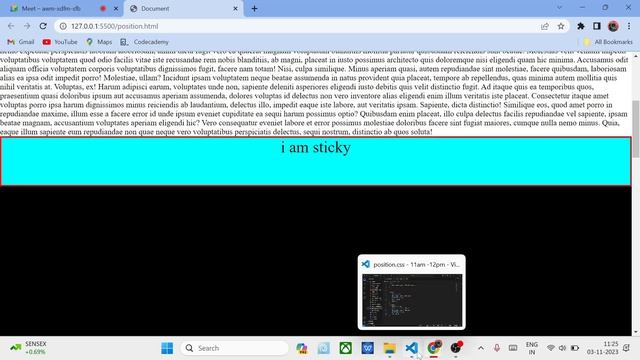
Task: Open File Explorer from the taskbar
Action: pos(390,348)
